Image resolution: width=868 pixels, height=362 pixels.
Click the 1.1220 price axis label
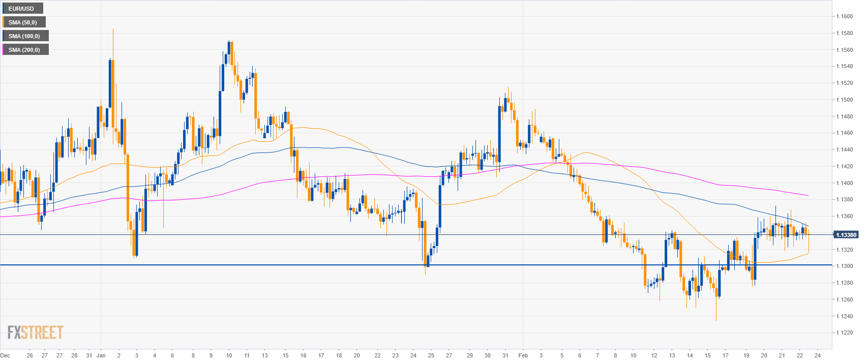click(845, 333)
